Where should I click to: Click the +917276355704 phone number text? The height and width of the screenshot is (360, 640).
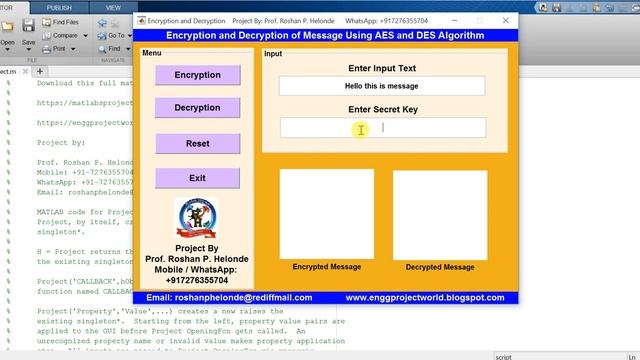point(197,280)
